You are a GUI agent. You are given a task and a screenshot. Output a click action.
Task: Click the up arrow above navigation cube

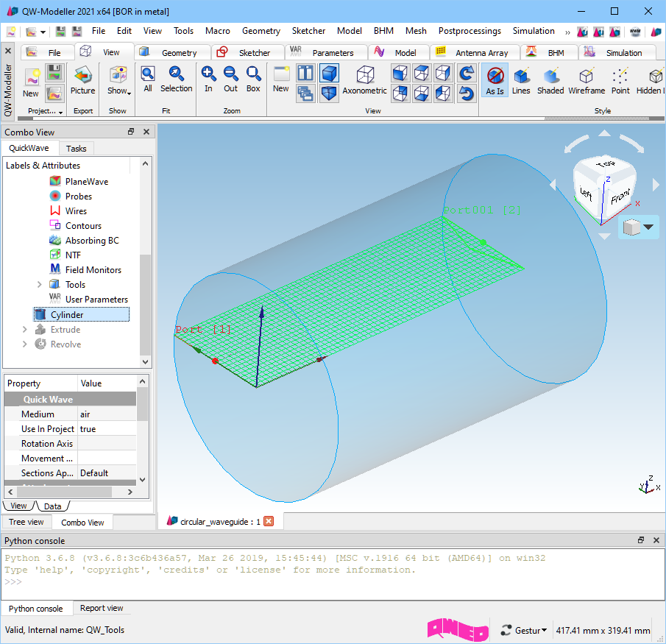point(604,133)
